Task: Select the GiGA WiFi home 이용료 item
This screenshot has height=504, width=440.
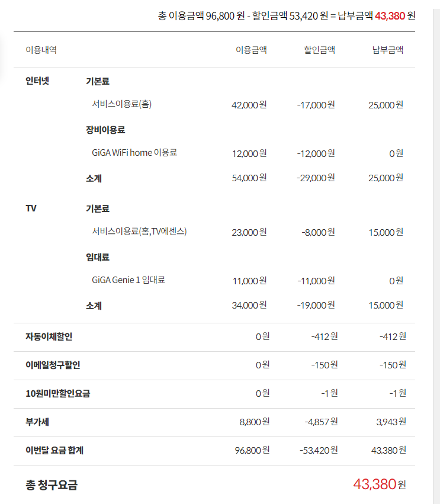Action: pyautogui.click(x=134, y=153)
